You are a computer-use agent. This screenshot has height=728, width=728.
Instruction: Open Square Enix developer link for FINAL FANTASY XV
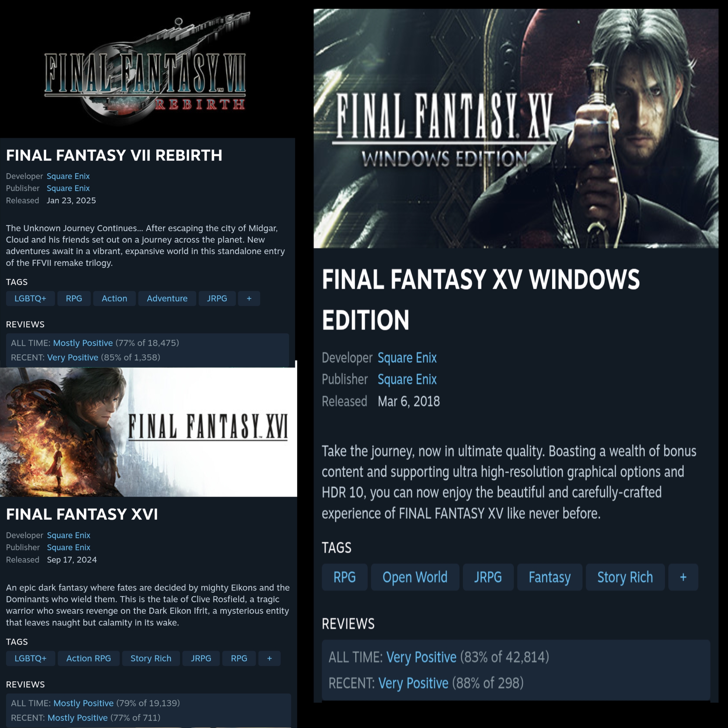[x=407, y=358]
